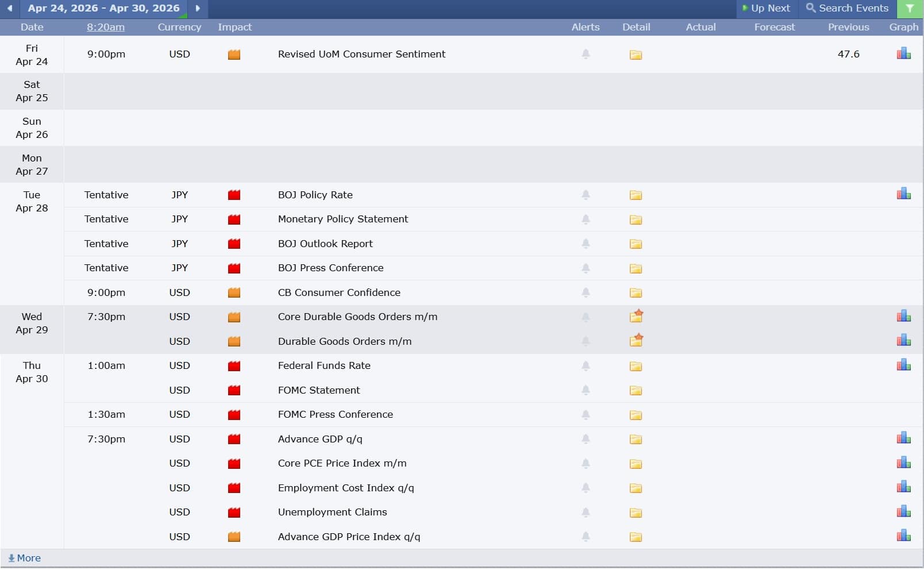View graph for Federal Funds Rate

click(x=903, y=365)
